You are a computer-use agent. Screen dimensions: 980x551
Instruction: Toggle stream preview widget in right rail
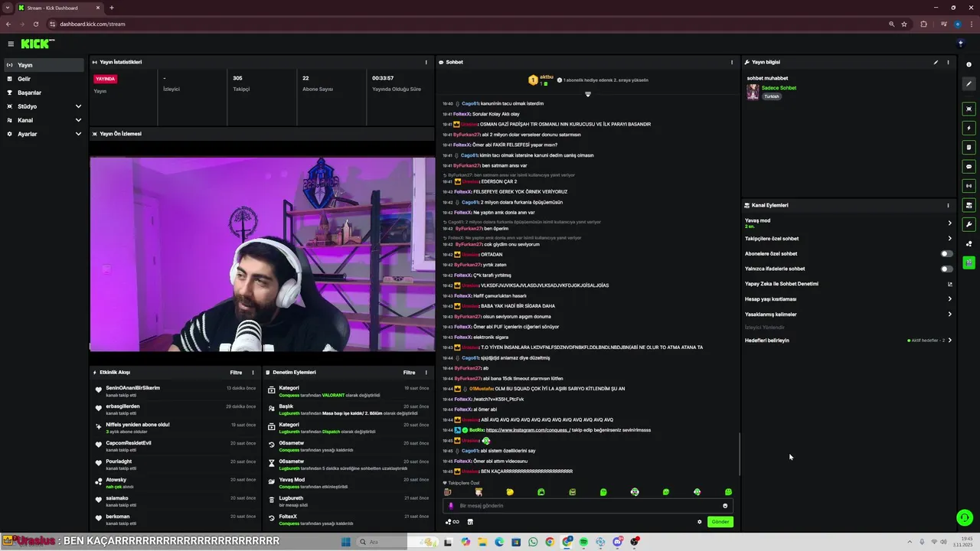pos(969,109)
